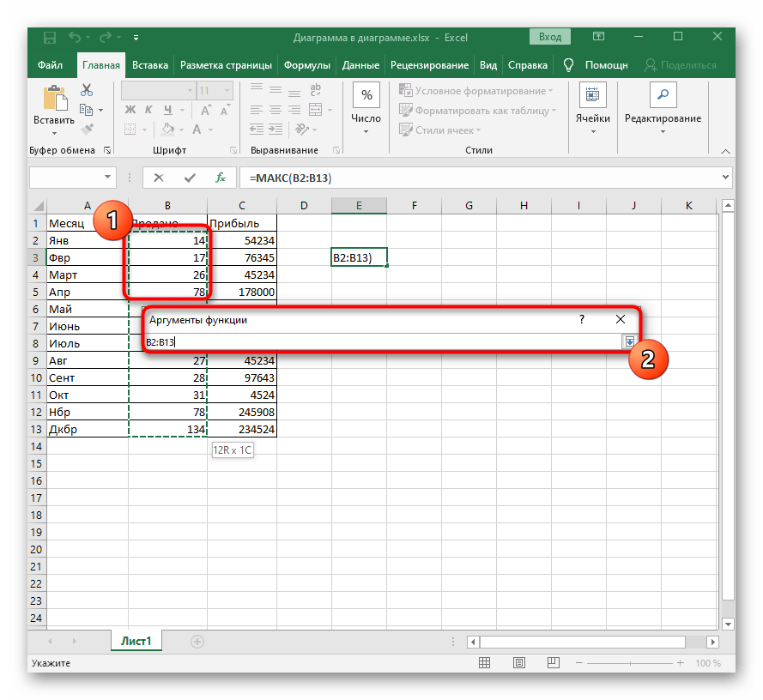Click the add new sheet plus button
This screenshot has width=763, height=700.
197,641
